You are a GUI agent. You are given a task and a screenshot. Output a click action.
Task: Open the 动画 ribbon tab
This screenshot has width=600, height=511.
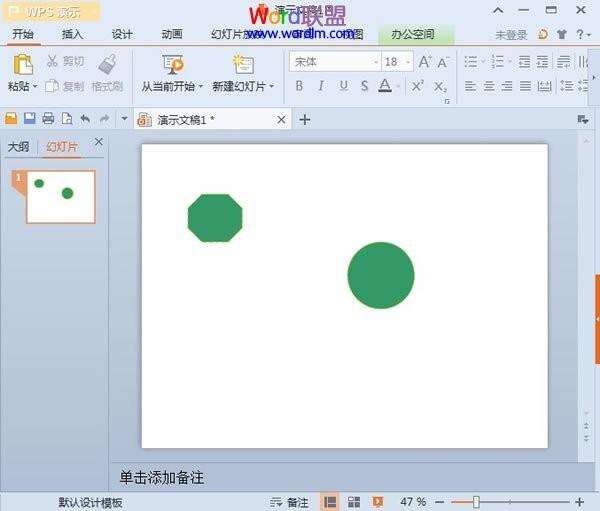(x=172, y=34)
